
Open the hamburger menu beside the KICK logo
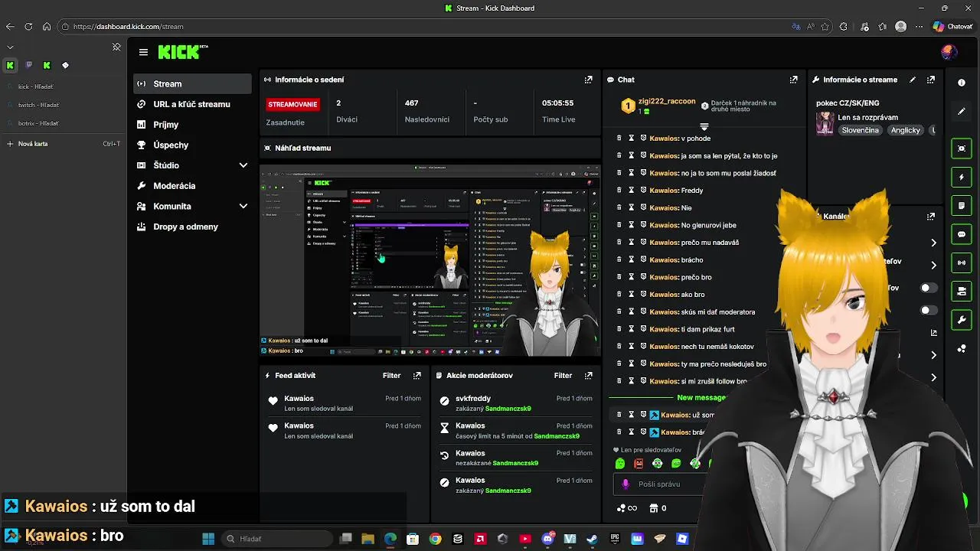(143, 52)
